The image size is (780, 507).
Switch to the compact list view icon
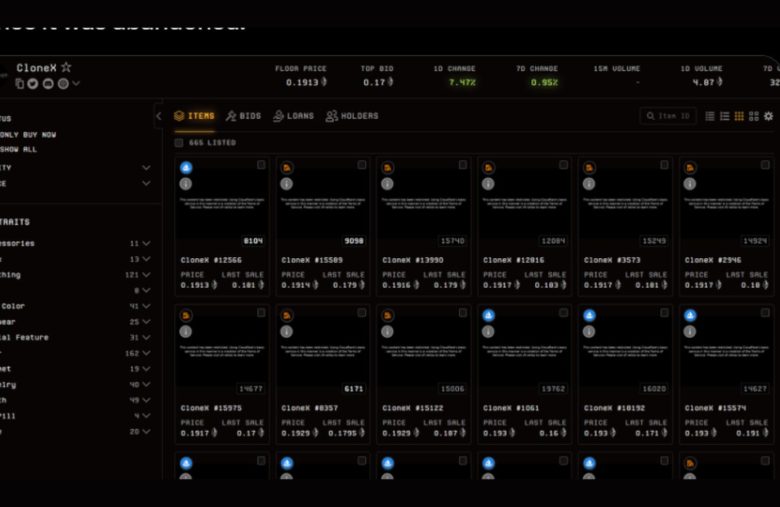point(710,116)
